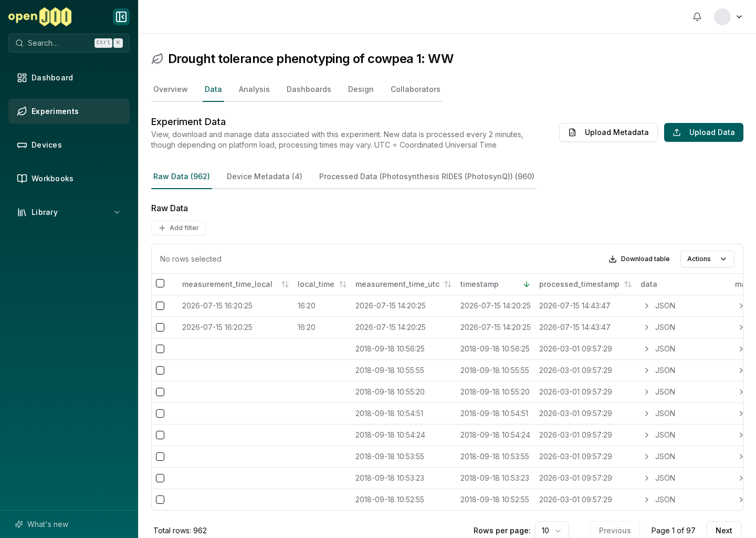The width and height of the screenshot is (756, 538).
Task: Select row with timestamp 2018-09-18 10:52:55
Action: coord(160,500)
